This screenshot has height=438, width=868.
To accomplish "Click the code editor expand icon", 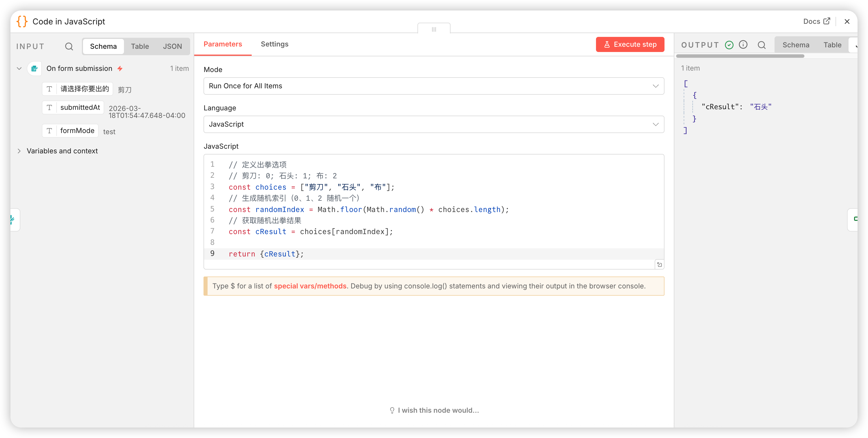I will pyautogui.click(x=660, y=265).
